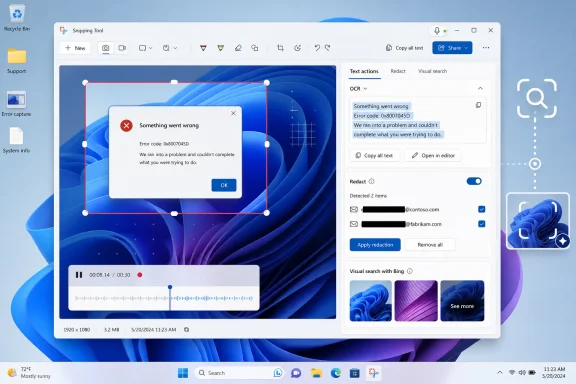576x384 pixels.
Task: Open the clock showing 11:23 AM
Action: pyautogui.click(x=554, y=373)
